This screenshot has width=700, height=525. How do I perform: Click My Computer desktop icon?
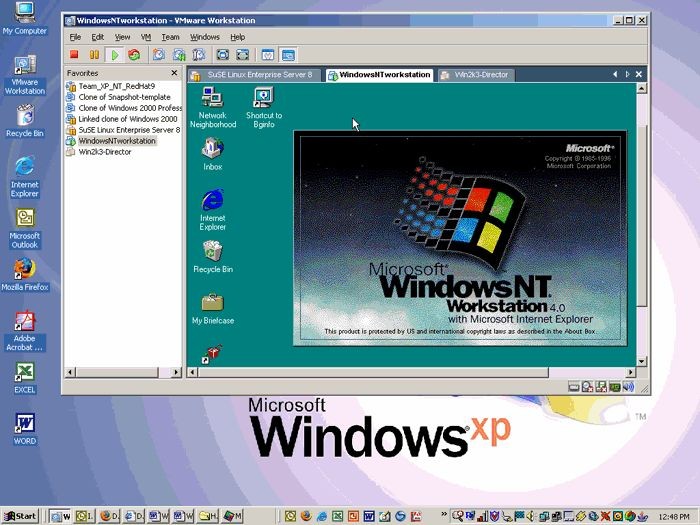click(25, 18)
